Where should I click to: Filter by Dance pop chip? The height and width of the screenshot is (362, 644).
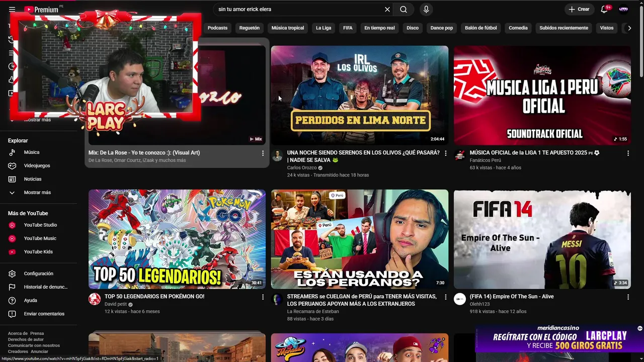(442, 28)
